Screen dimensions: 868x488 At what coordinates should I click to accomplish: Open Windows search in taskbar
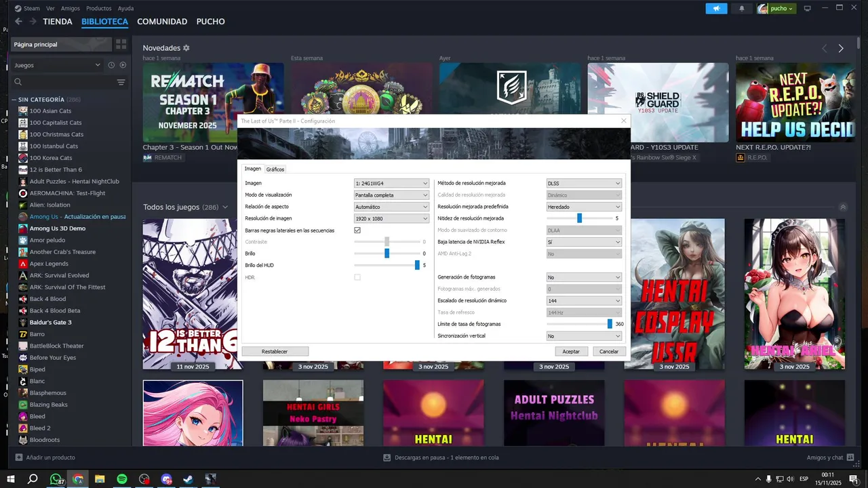coord(33,479)
